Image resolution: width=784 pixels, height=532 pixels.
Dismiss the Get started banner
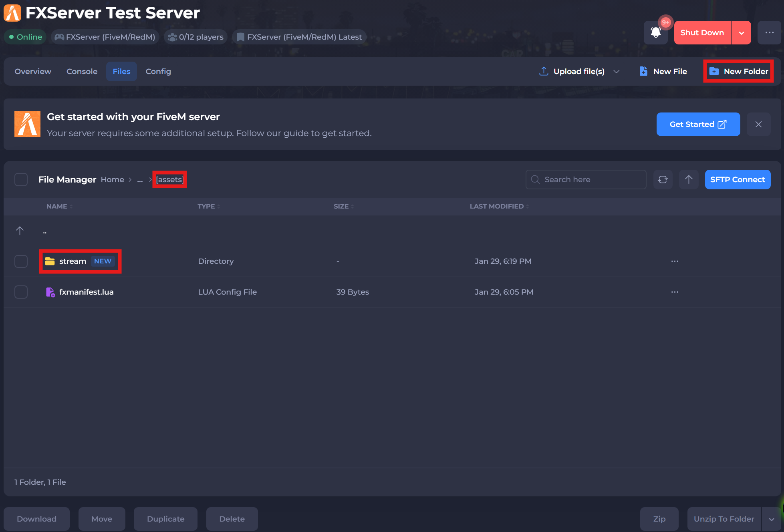coord(758,124)
